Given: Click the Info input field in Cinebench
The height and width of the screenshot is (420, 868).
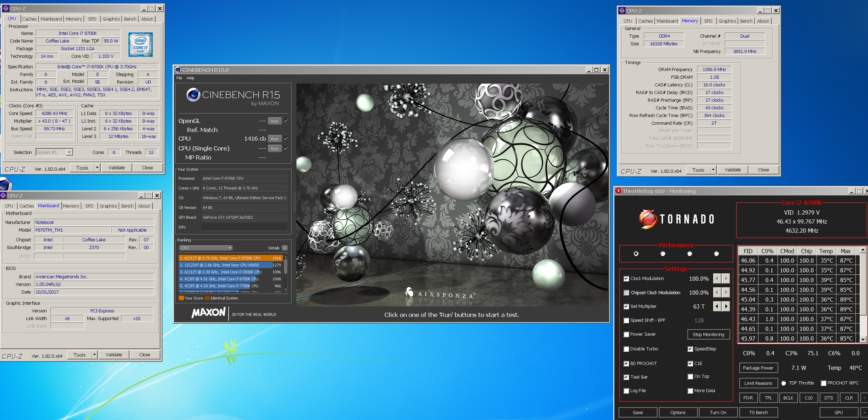Looking at the screenshot, I should click(244, 227).
